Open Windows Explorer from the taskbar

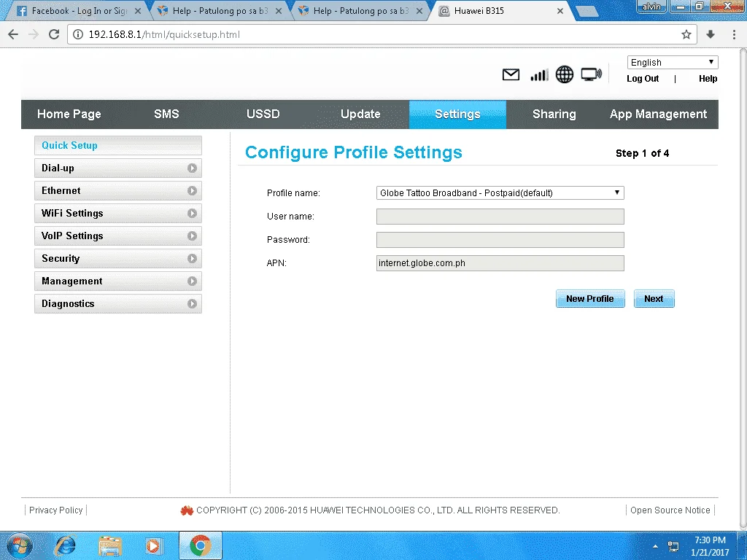[110, 545]
